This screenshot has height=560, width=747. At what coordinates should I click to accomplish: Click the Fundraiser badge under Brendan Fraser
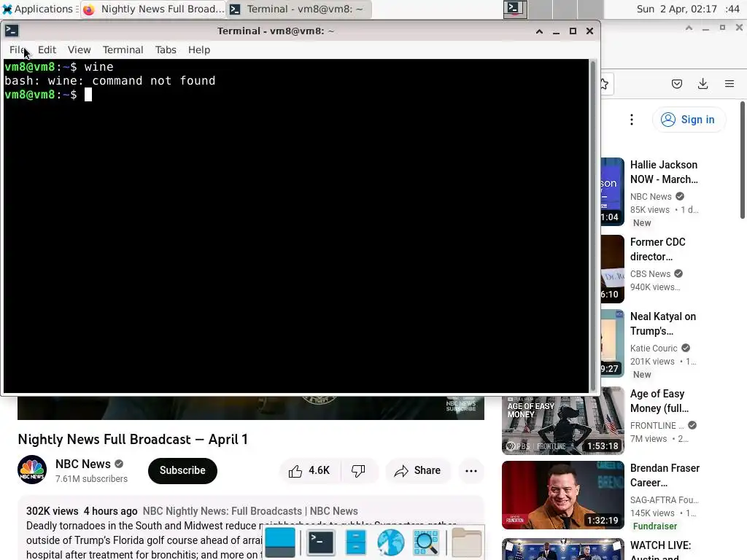click(x=654, y=526)
